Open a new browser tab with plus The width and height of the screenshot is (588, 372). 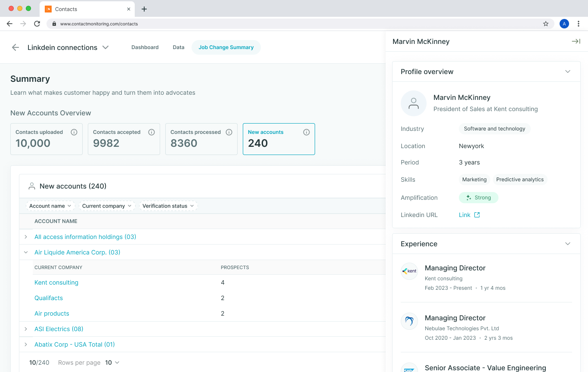click(144, 9)
